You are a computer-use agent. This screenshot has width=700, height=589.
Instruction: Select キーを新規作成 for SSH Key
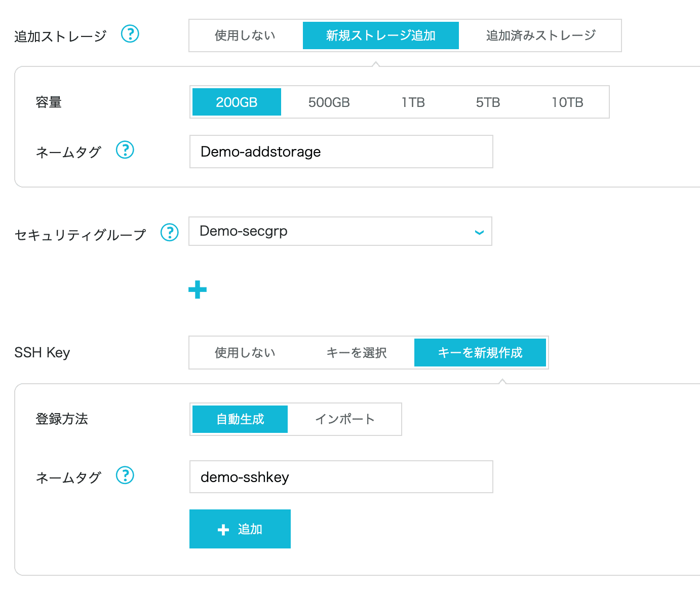point(480,353)
